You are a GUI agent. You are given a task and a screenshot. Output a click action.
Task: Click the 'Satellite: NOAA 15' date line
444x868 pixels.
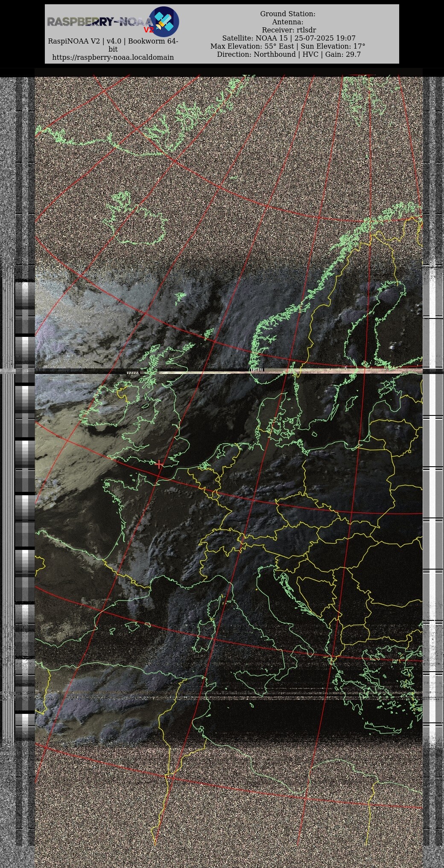(289, 38)
